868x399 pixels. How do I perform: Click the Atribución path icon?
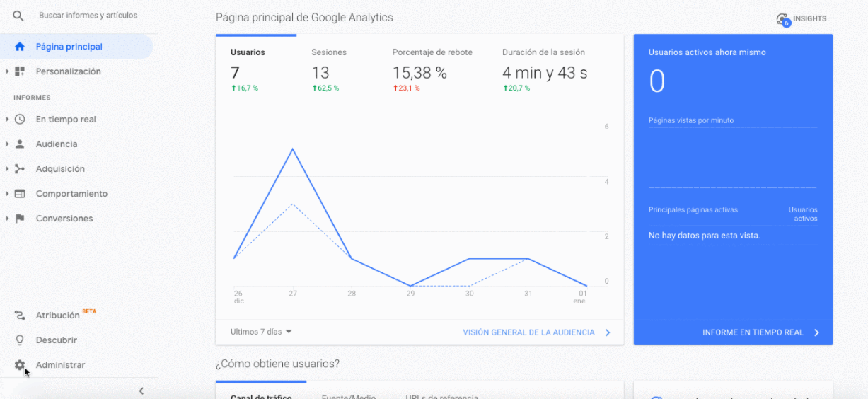click(x=20, y=316)
